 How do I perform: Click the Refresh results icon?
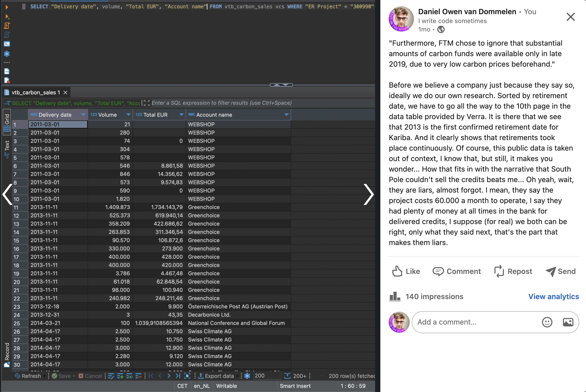point(18,376)
